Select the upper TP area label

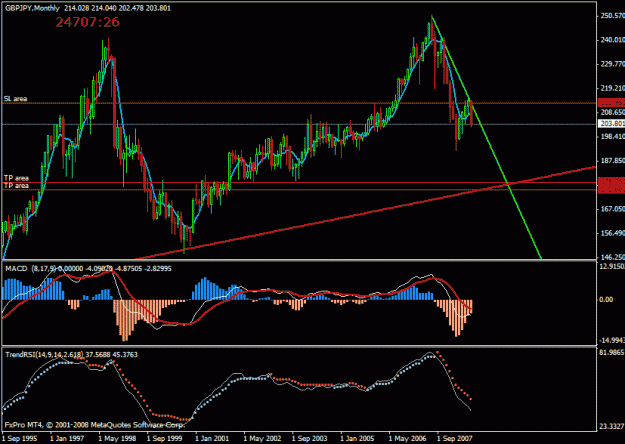[x=16, y=178]
